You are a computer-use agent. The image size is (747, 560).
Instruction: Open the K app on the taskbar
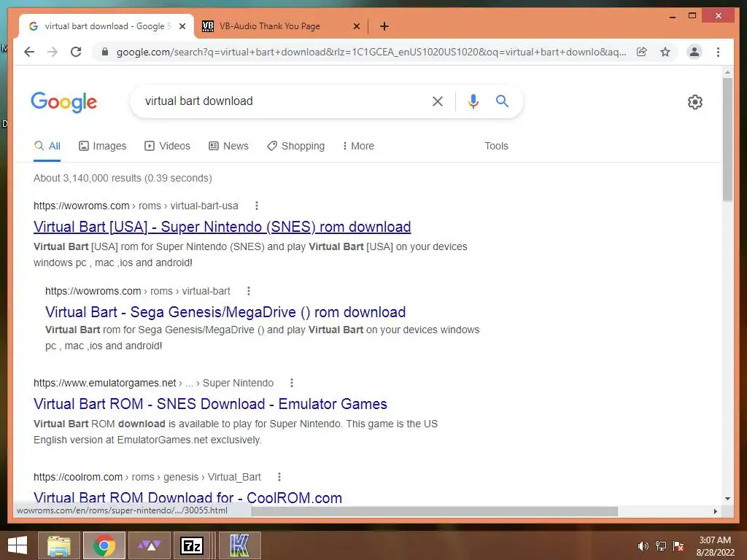click(239, 545)
